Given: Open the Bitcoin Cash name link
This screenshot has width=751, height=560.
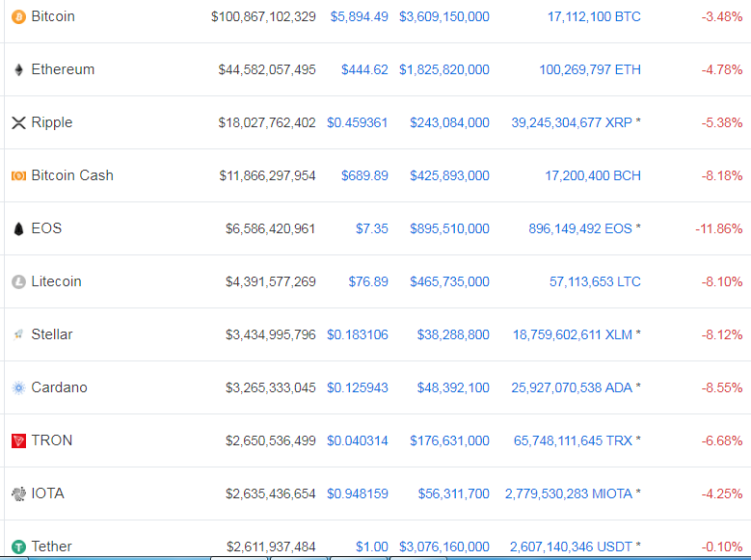Looking at the screenshot, I should coord(72,175).
